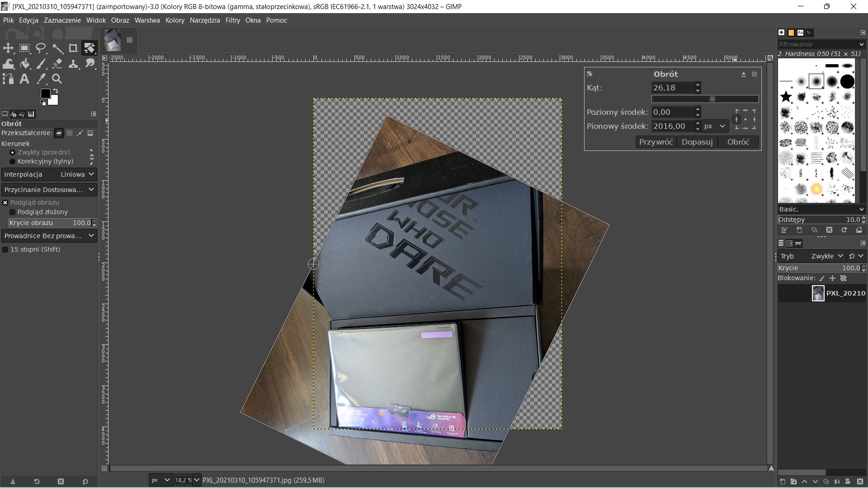Toggle lock alpha channel for the layer
868x488 pixels.
843,278
